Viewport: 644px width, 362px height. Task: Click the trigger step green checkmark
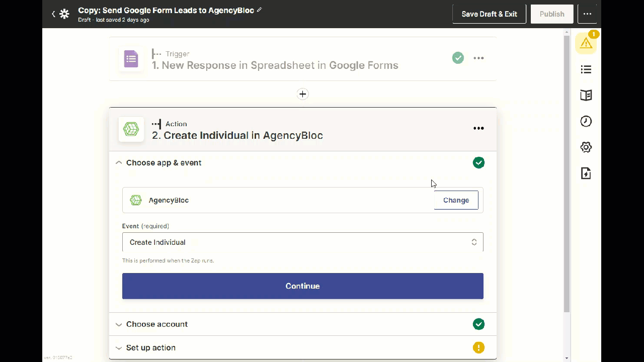(x=458, y=58)
